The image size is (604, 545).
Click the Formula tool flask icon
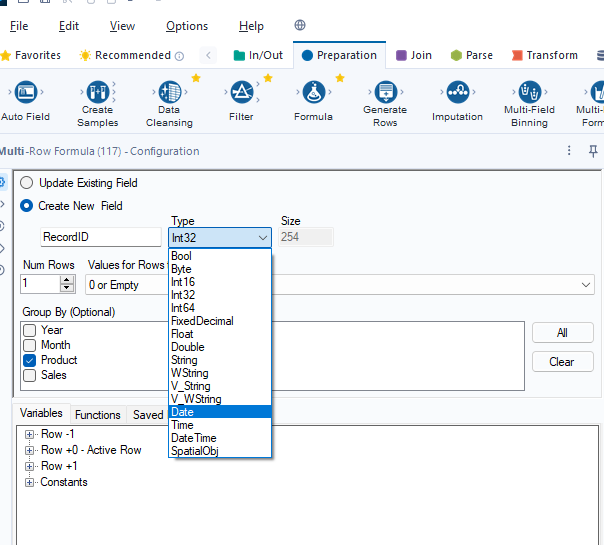coord(313,92)
